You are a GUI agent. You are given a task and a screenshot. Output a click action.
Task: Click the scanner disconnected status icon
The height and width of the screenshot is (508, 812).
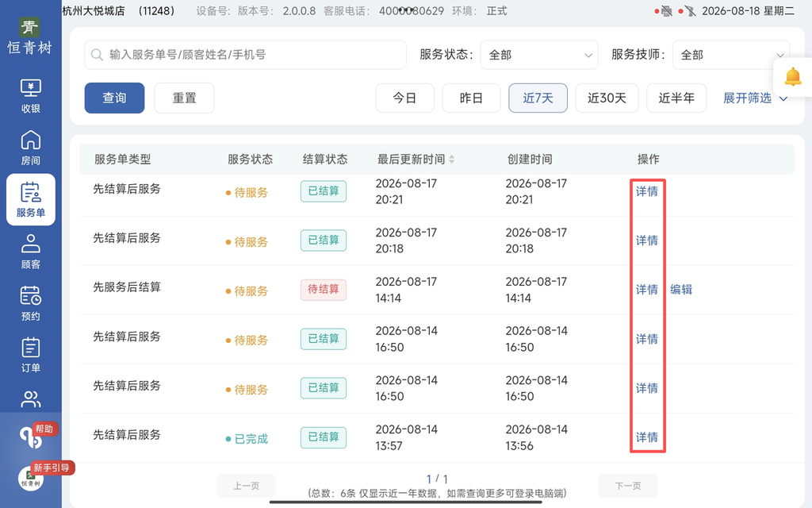point(690,11)
